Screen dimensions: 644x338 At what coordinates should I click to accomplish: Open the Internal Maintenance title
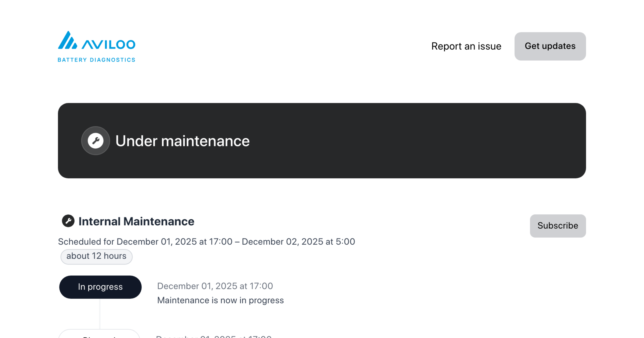point(136,222)
